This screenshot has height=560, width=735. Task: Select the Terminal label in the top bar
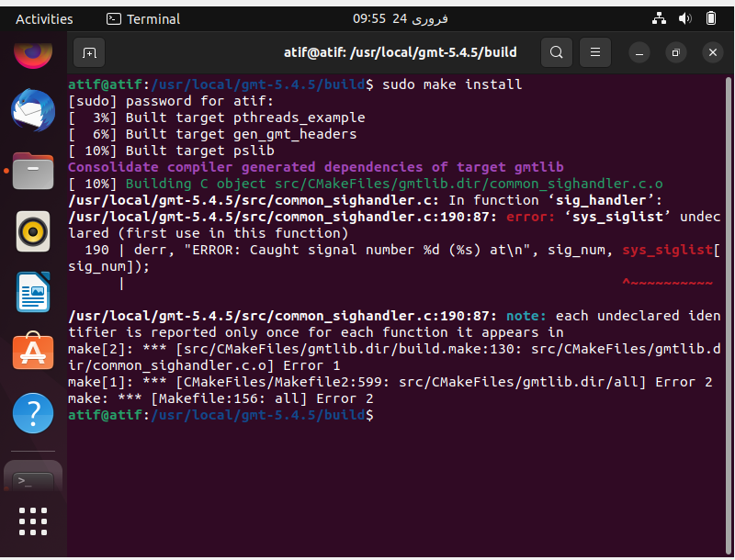point(152,18)
